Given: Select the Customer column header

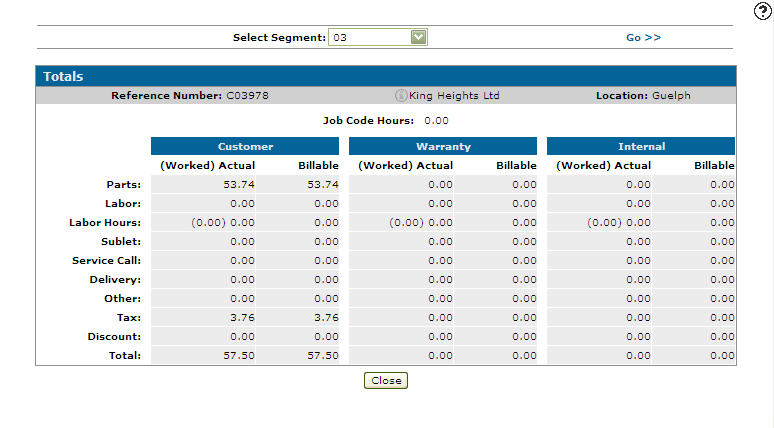Looking at the screenshot, I should pyautogui.click(x=245, y=146).
